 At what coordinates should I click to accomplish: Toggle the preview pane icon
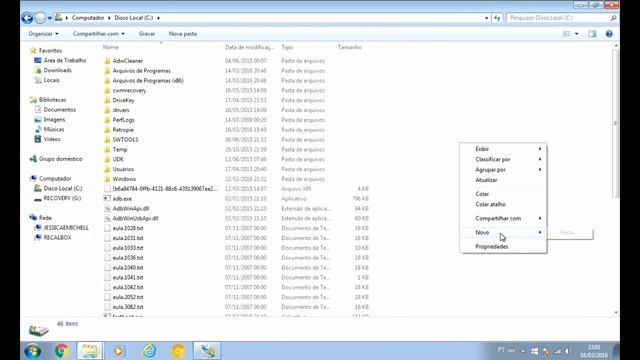click(592, 34)
